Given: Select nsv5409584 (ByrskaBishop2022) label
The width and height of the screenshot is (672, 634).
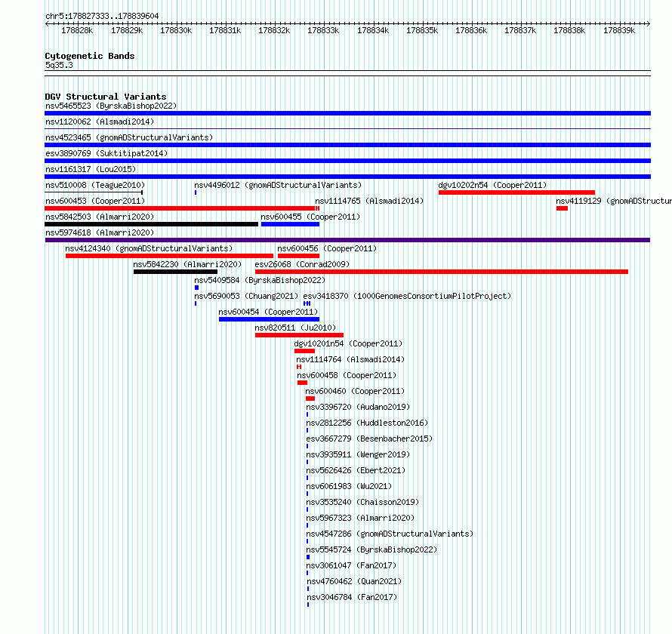Looking at the screenshot, I should [x=260, y=280].
